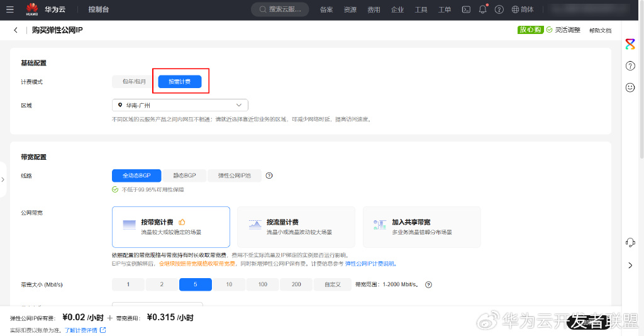
Task: Click the help icon beside bandwidth range
Action: pos(428,284)
